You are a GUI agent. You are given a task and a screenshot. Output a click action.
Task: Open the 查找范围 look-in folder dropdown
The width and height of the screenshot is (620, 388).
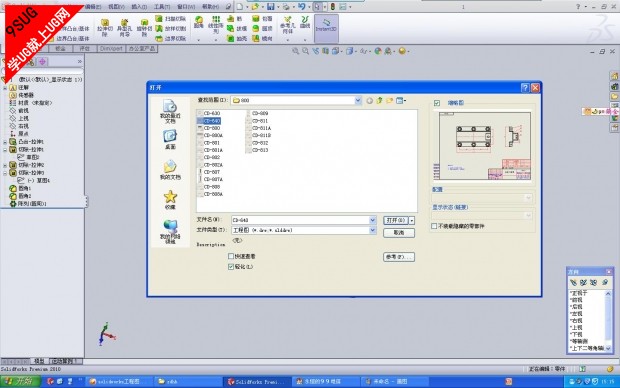click(x=358, y=100)
